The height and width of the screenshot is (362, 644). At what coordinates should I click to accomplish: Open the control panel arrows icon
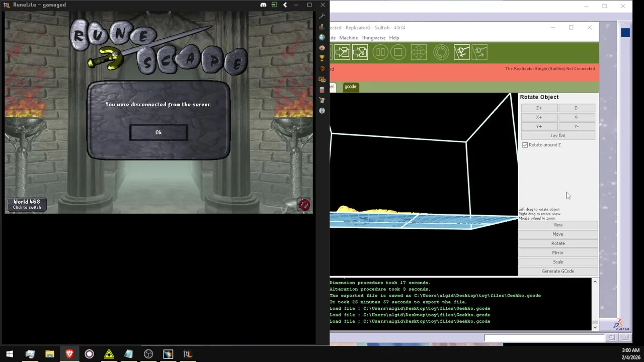pyautogui.click(x=419, y=52)
